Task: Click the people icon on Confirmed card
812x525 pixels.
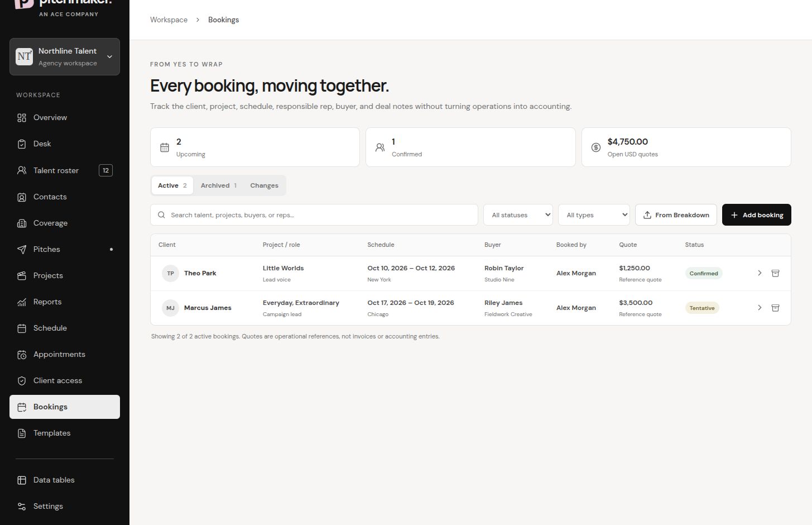Action: pos(380,147)
